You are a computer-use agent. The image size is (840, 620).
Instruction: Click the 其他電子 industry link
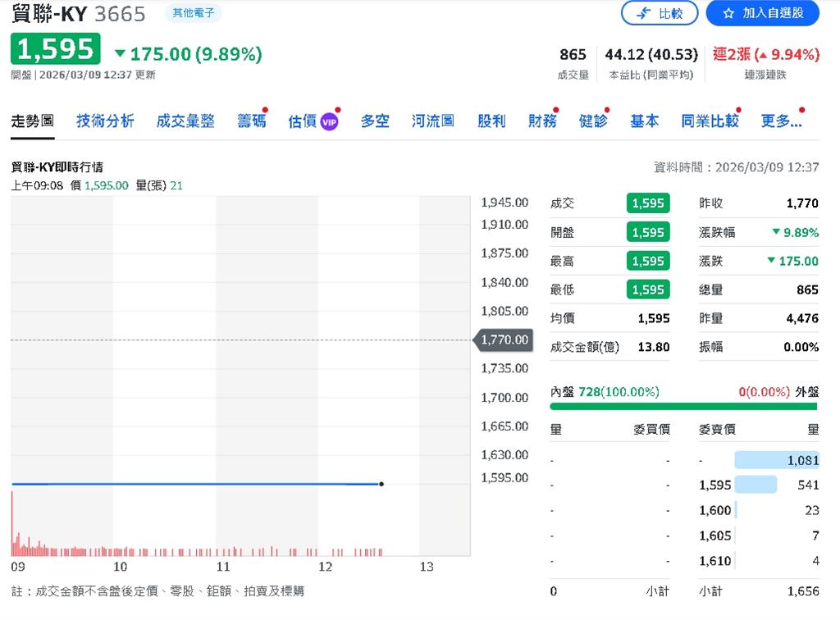tap(194, 13)
